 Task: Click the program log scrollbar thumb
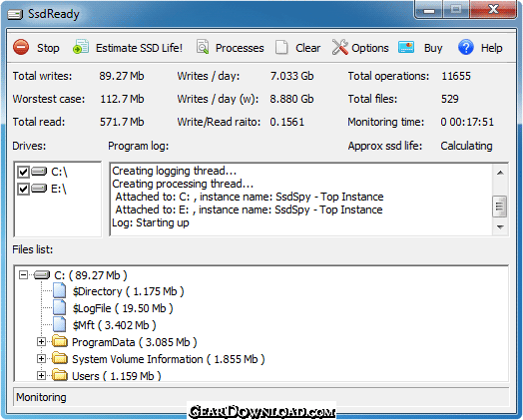500,206
